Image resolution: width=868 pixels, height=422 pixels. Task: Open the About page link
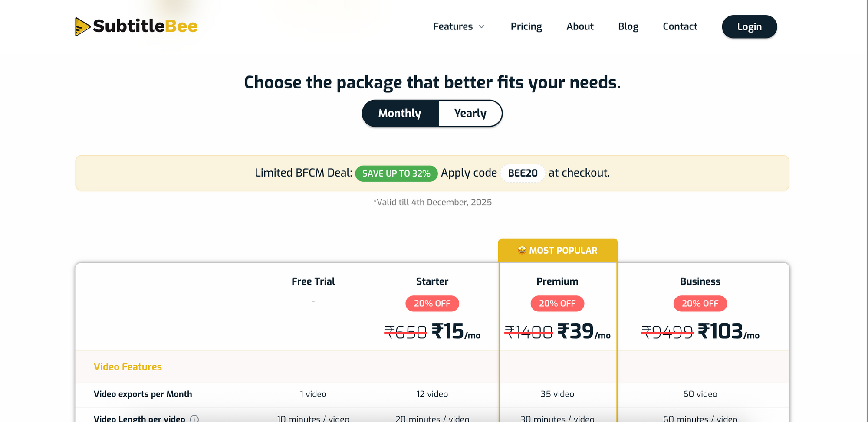click(x=580, y=27)
